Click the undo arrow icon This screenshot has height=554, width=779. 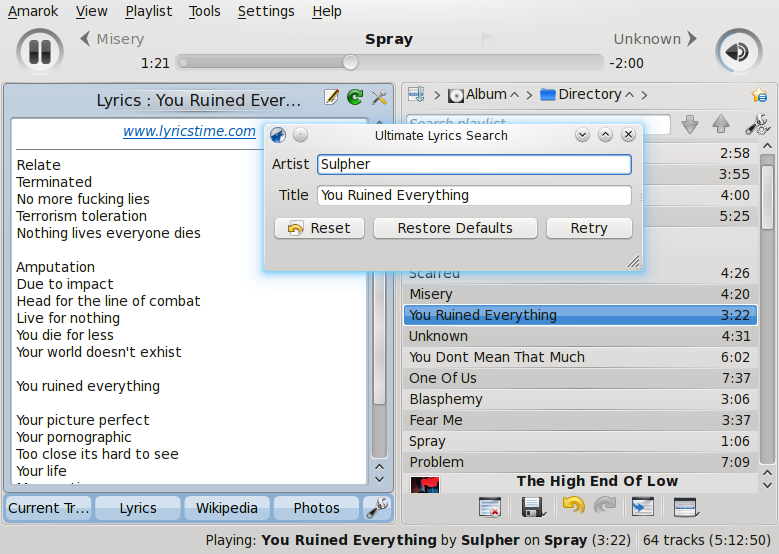(x=574, y=506)
